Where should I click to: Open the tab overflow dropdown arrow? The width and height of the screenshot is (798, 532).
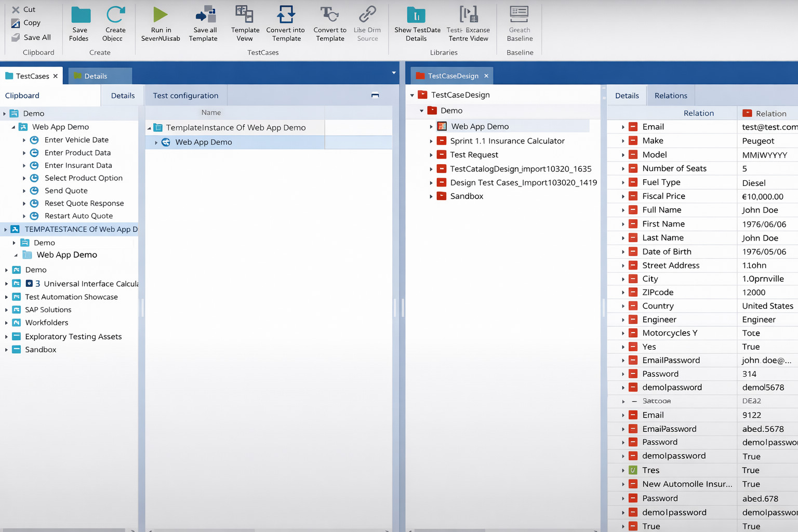(394, 73)
